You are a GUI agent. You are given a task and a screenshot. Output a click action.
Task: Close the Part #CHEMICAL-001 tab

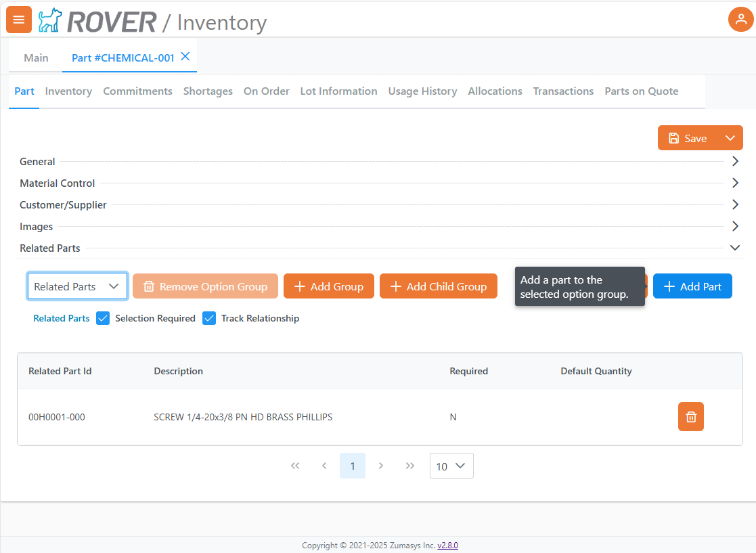click(185, 57)
